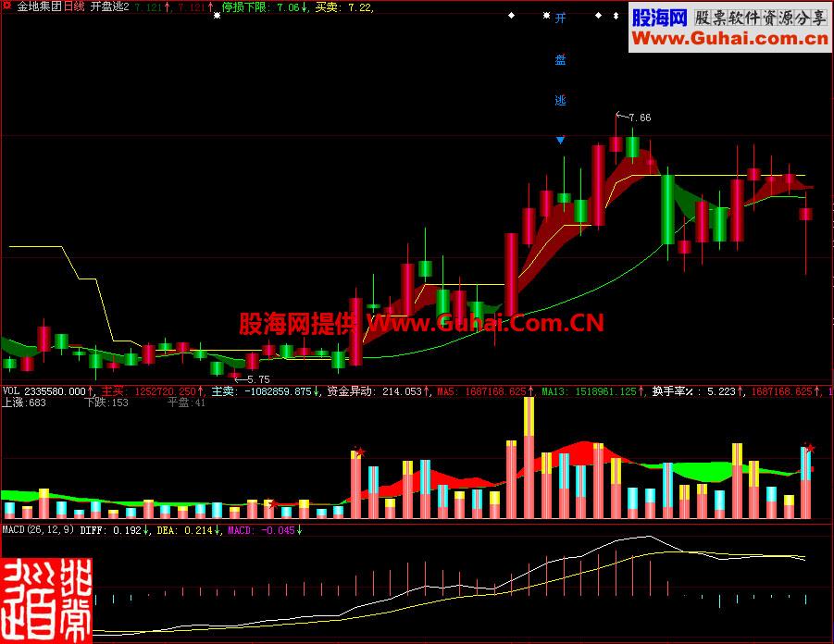834x644 pixels.
Task: Click the purple MACD: -0.045 value
Action: 261,530
